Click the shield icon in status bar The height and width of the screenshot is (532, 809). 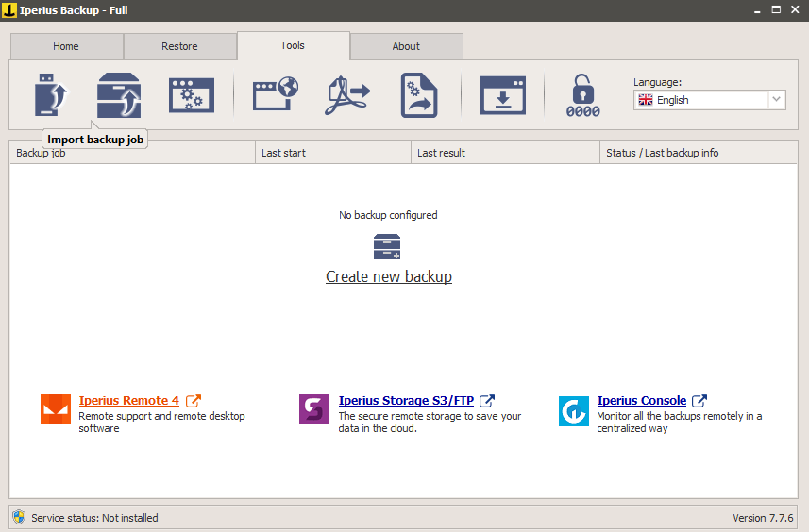19,517
